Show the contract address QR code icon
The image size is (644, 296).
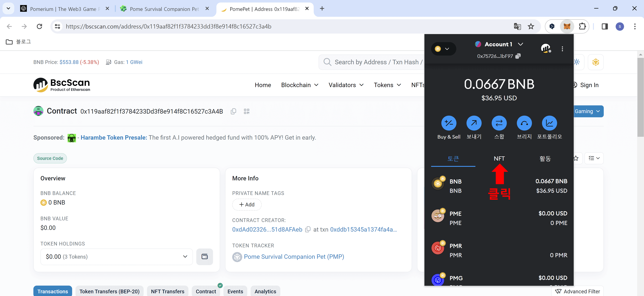[246, 111]
